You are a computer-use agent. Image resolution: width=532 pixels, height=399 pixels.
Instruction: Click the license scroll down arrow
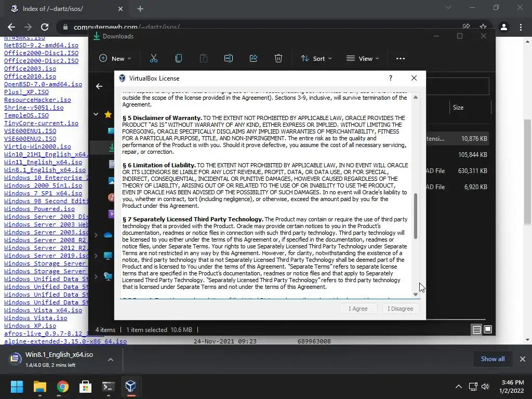coord(416,295)
